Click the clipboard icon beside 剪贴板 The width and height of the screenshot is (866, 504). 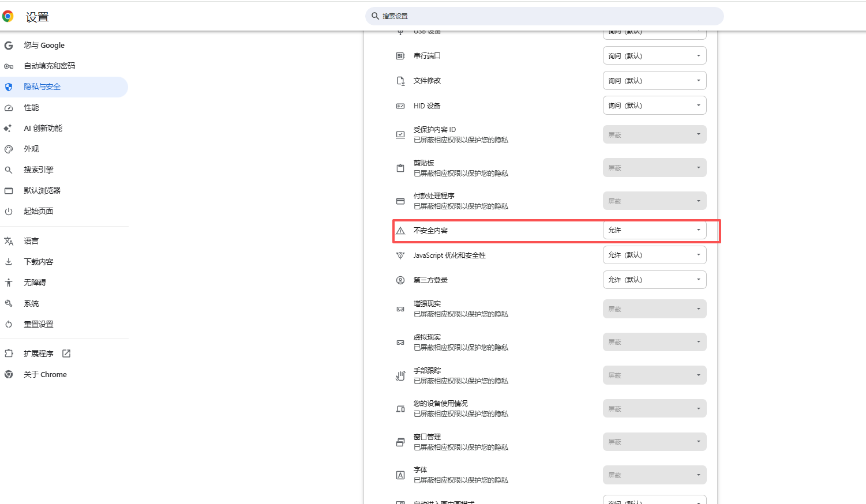400,168
